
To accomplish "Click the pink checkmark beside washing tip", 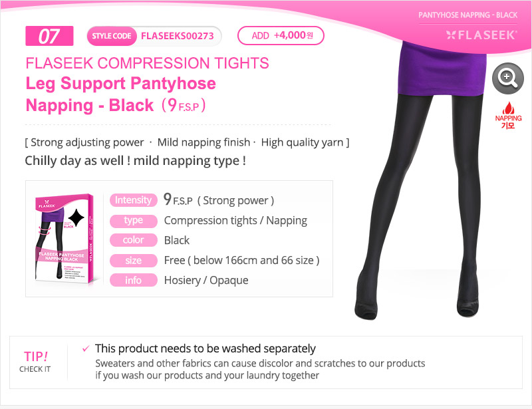I will click(x=86, y=348).
